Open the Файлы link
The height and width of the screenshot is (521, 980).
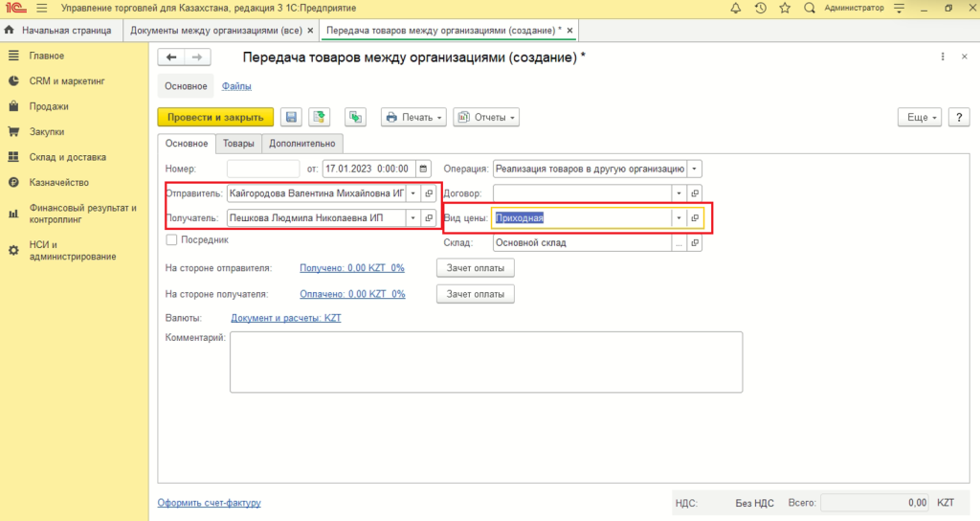click(237, 86)
